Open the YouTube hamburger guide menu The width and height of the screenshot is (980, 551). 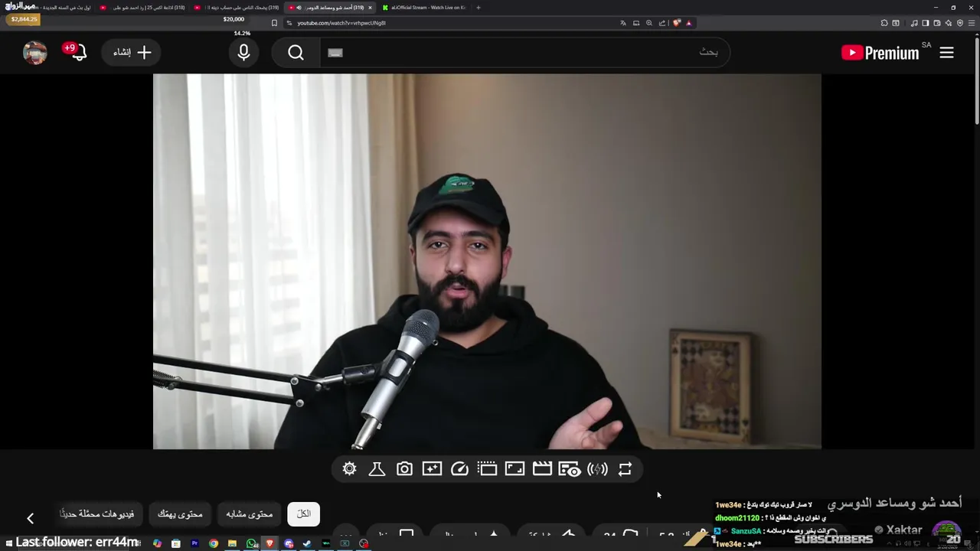pyautogui.click(x=947, y=53)
